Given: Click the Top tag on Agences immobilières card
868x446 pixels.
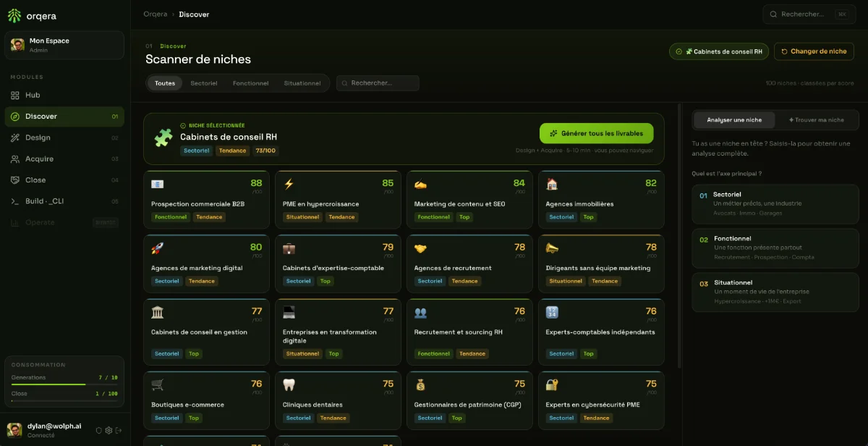Looking at the screenshot, I should tap(589, 217).
